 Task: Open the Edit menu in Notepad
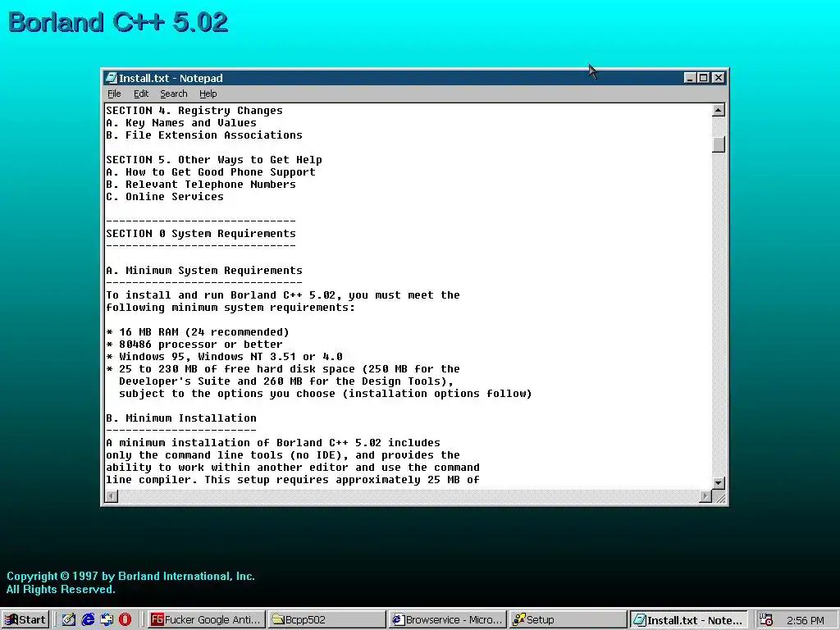(x=141, y=94)
